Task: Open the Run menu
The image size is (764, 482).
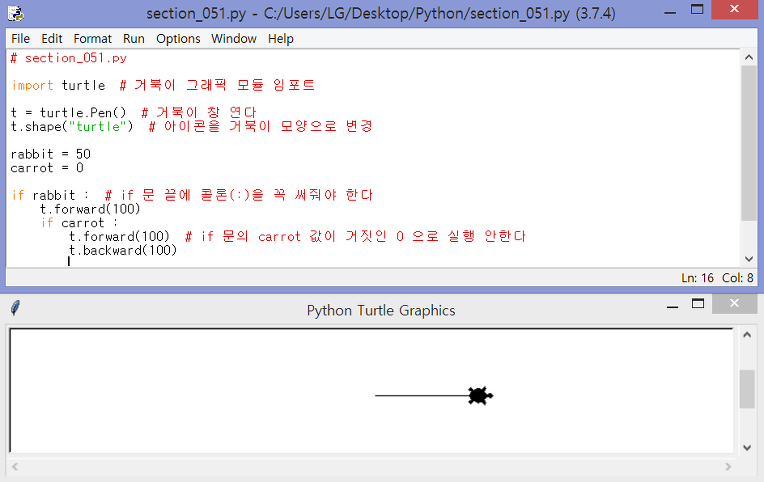Action: click(x=134, y=39)
